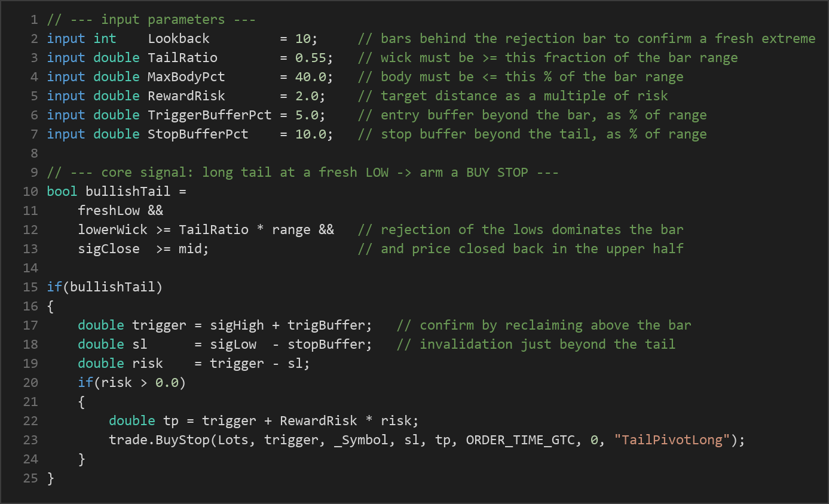Click the if(risk > 0.0) condition
Image resolution: width=829 pixels, height=504 pixels.
pos(132,383)
